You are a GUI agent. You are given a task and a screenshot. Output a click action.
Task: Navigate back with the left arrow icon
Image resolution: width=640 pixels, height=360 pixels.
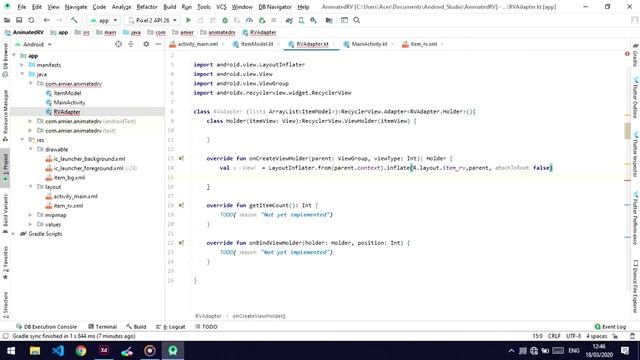click(47, 20)
